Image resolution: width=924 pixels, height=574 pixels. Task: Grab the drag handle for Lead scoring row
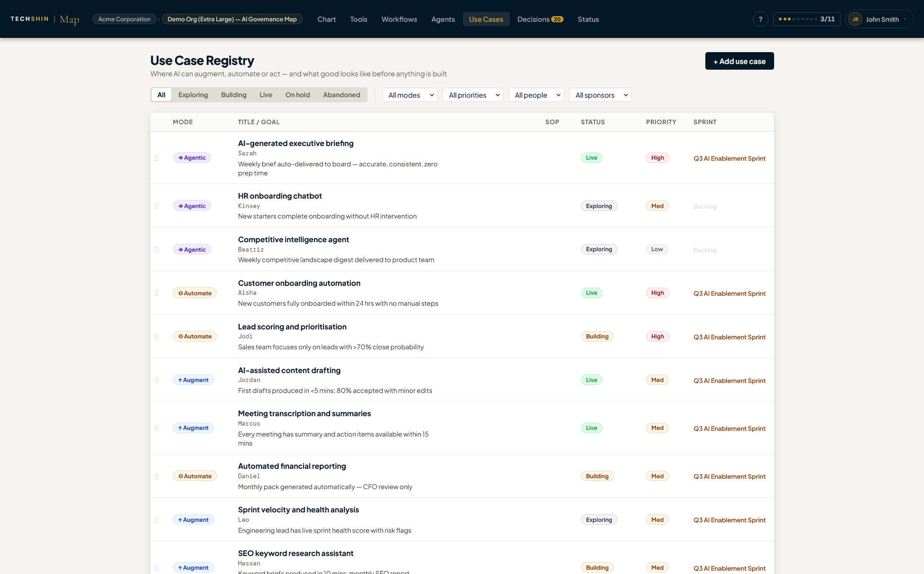(x=157, y=337)
